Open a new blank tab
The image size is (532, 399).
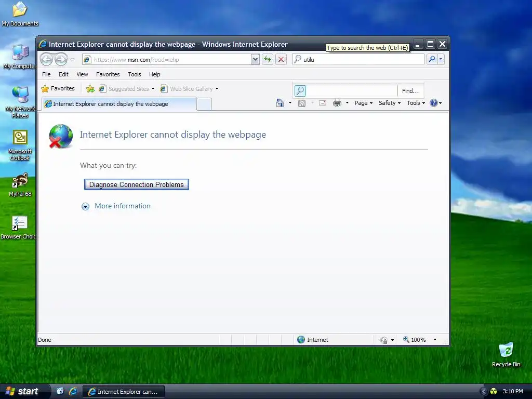point(204,104)
